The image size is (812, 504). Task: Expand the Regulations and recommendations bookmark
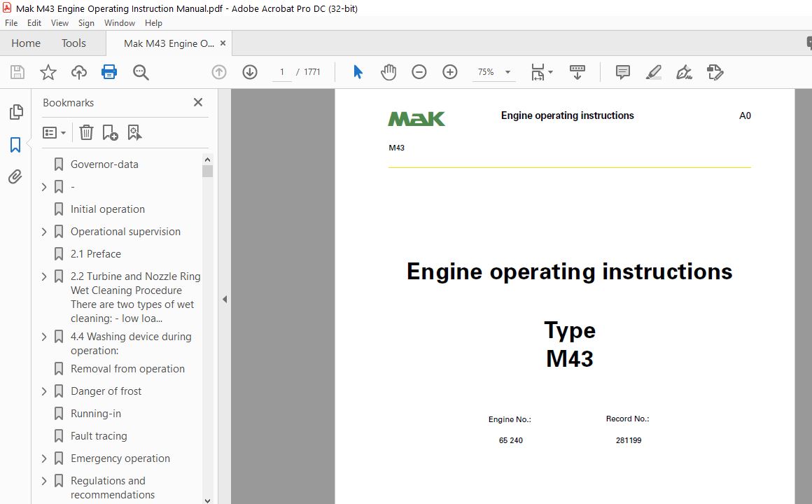click(44, 481)
